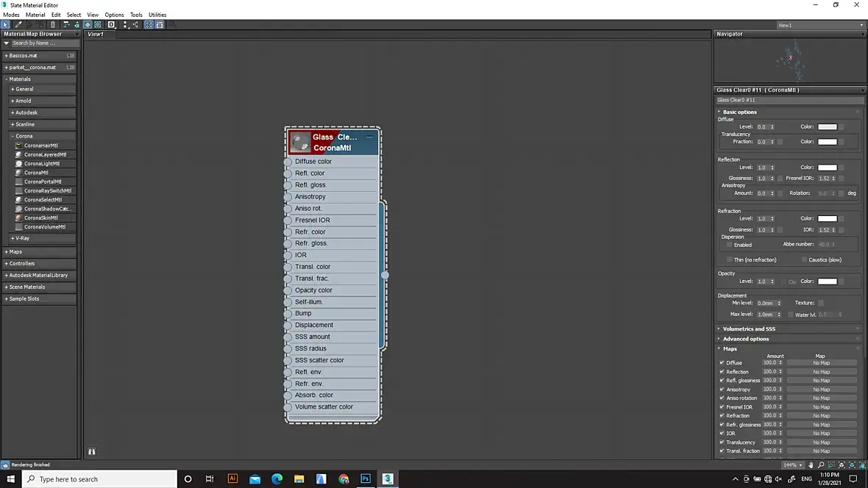Open the Opacity color swatch

[x=828, y=281]
